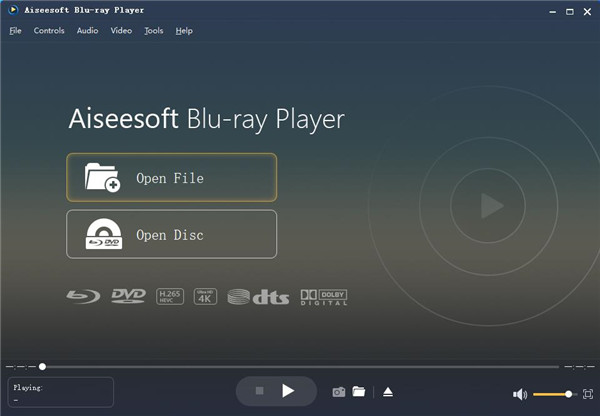Click the playback progress bar handle
The image size is (600, 416).
42,367
